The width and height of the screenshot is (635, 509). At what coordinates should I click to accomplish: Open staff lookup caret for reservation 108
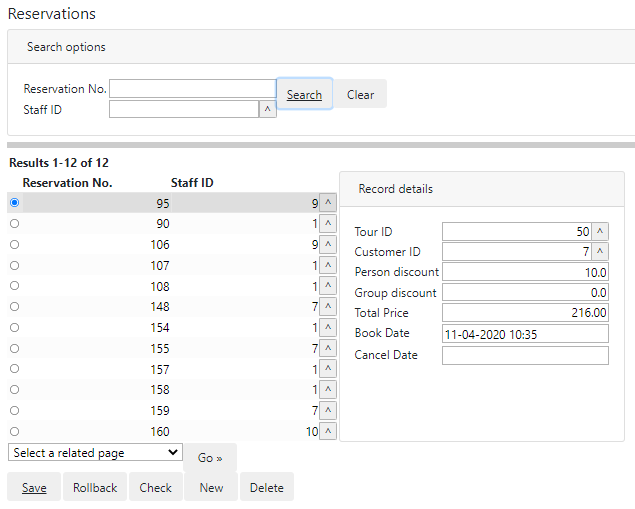[328, 286]
